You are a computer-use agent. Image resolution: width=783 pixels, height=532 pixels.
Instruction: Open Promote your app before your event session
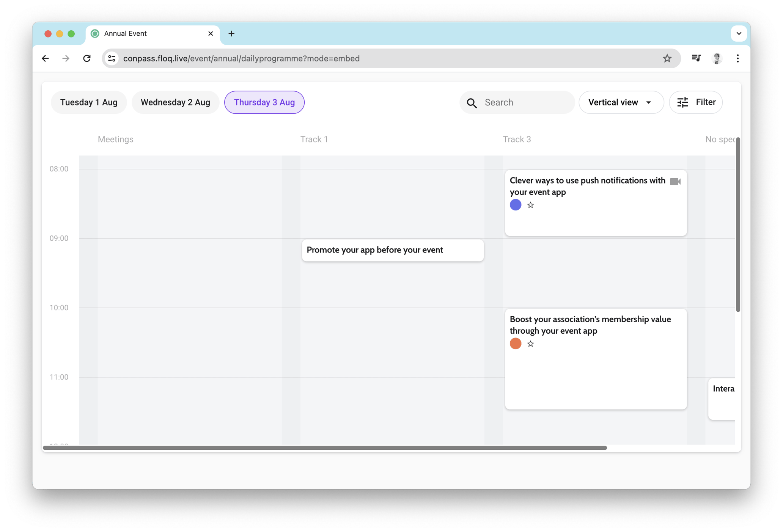[392, 250]
